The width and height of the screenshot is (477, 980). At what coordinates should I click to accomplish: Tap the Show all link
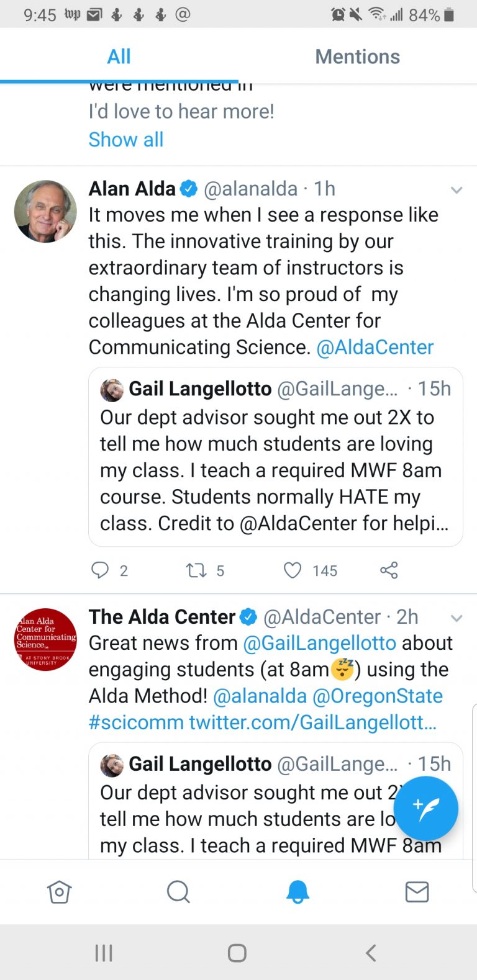click(x=126, y=139)
